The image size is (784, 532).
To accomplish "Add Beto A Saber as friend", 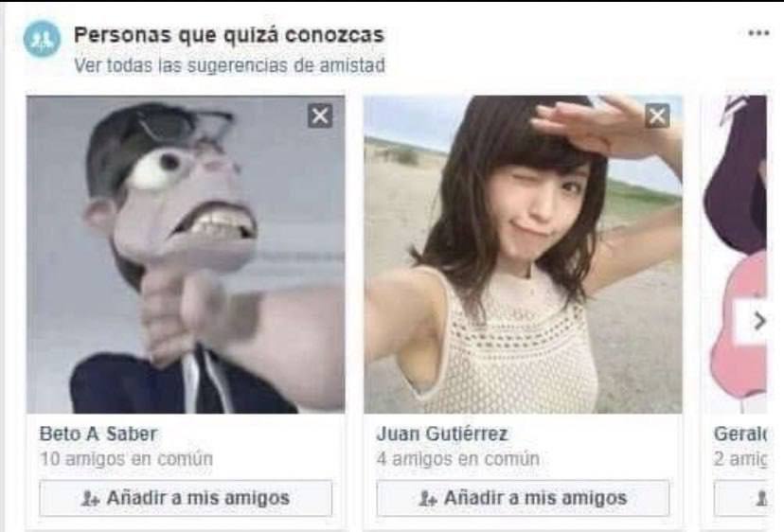I will 186,498.
